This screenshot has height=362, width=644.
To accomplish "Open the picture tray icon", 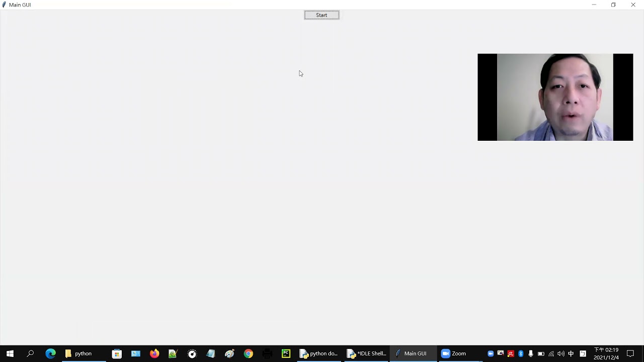I will tap(501, 353).
